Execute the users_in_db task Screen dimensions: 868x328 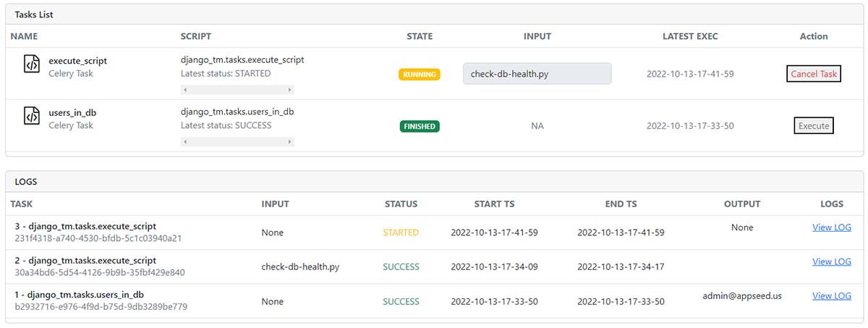[x=814, y=126]
